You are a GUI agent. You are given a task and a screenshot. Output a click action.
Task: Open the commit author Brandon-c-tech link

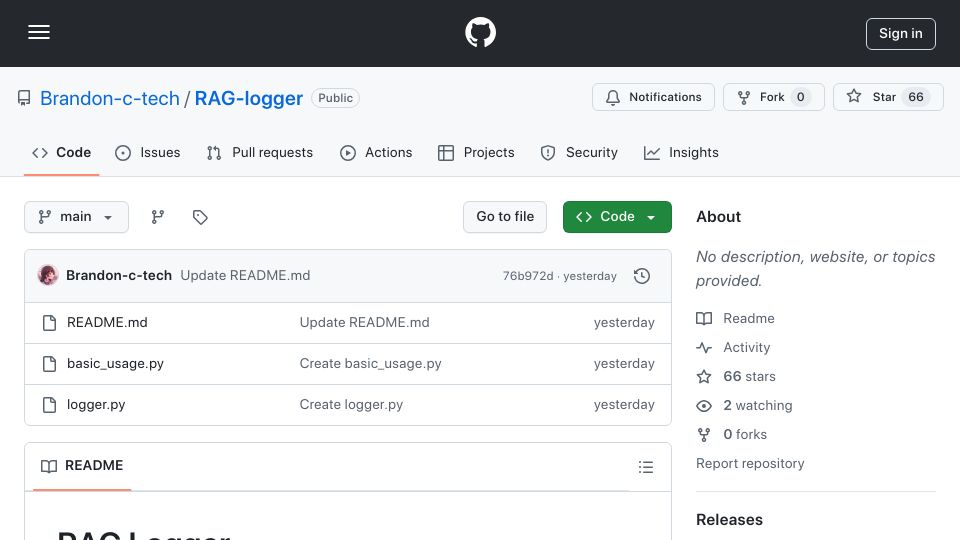click(x=119, y=276)
